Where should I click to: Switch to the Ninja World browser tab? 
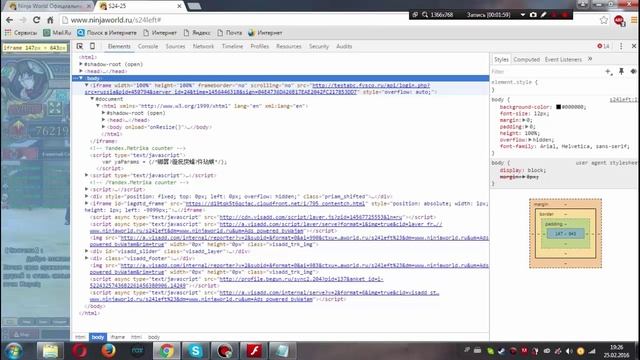click(50, 6)
